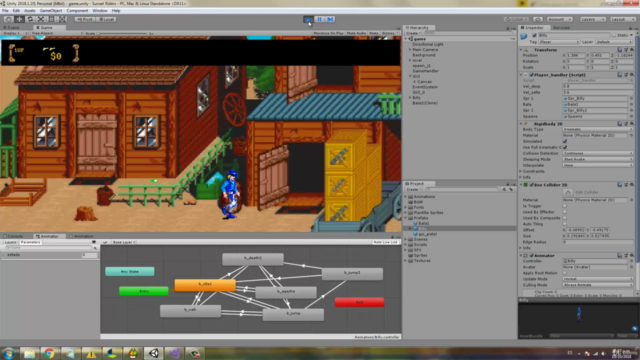
Task: Open Box Collider 2D help reference icon
Action: (x=620, y=185)
